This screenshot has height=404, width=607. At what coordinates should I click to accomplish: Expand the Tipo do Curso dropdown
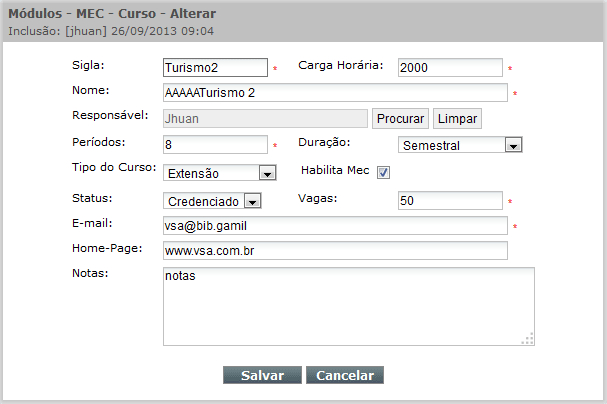[267, 173]
